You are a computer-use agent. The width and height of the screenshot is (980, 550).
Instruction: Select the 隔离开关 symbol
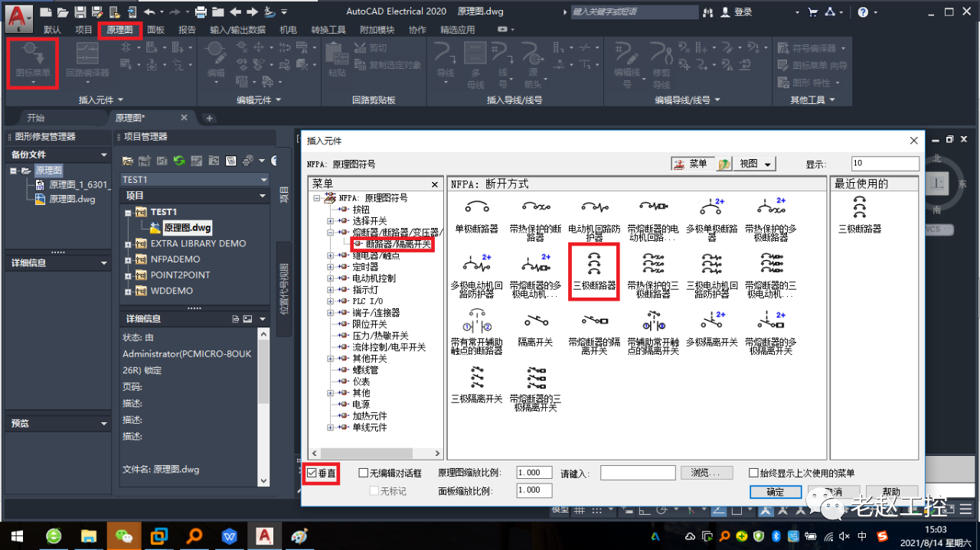[x=535, y=329]
